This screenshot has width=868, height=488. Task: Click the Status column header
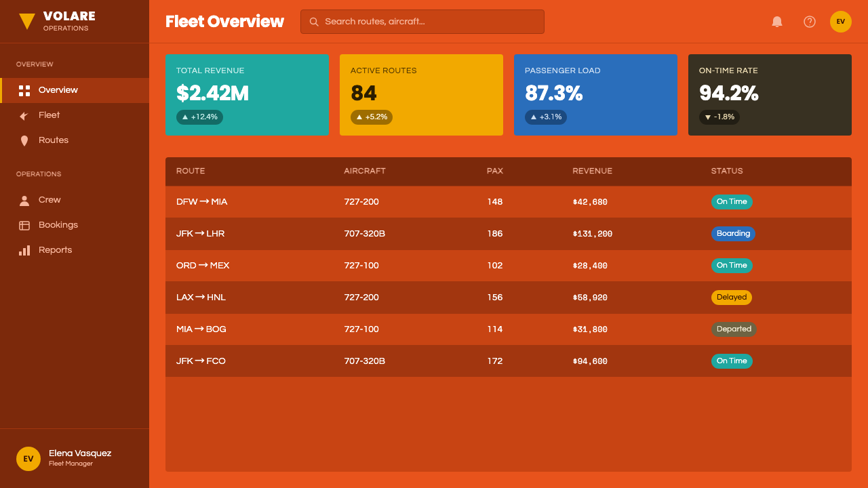pos(727,171)
